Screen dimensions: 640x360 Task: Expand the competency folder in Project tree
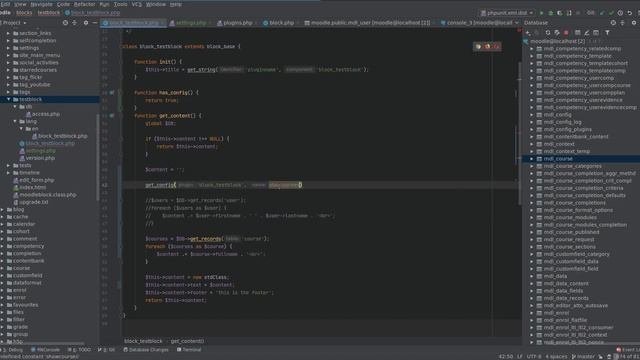[2, 246]
